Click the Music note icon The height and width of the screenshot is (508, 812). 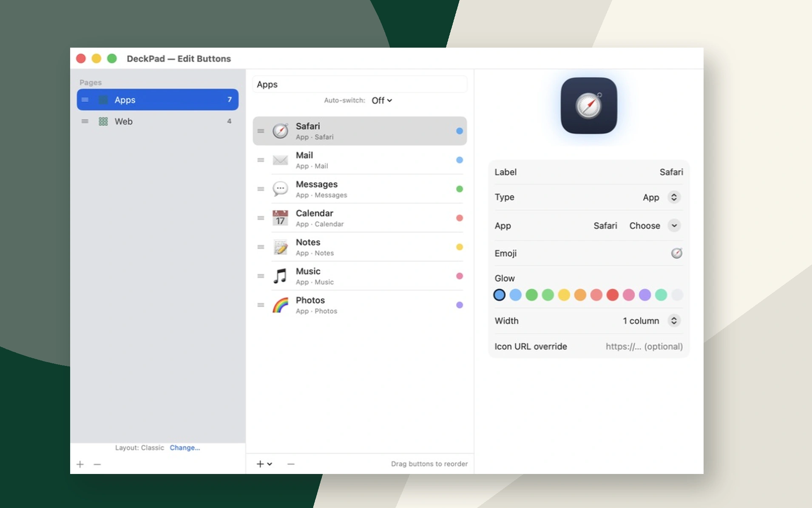point(280,276)
